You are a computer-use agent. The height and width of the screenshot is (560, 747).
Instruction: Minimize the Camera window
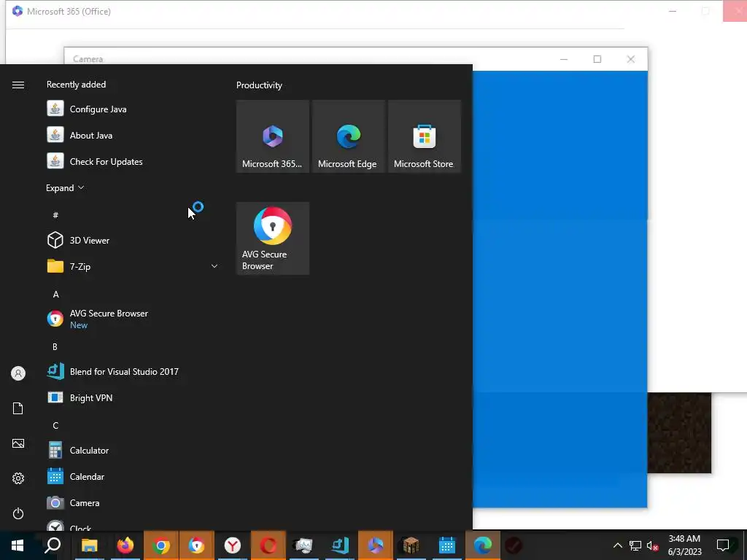(564, 59)
